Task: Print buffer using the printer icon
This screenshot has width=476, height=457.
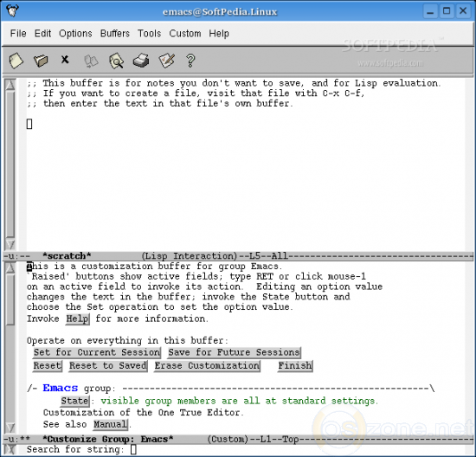Action: tap(141, 61)
